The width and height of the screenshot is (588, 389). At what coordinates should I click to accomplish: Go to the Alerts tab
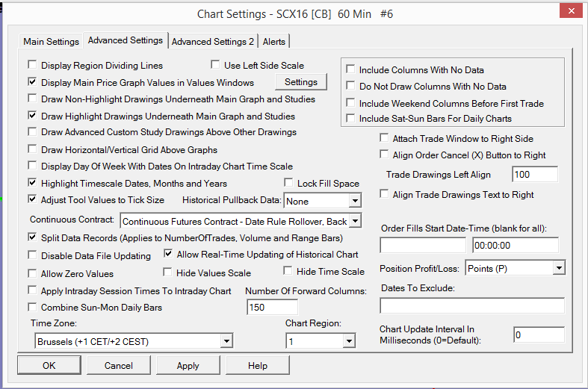coord(273,41)
